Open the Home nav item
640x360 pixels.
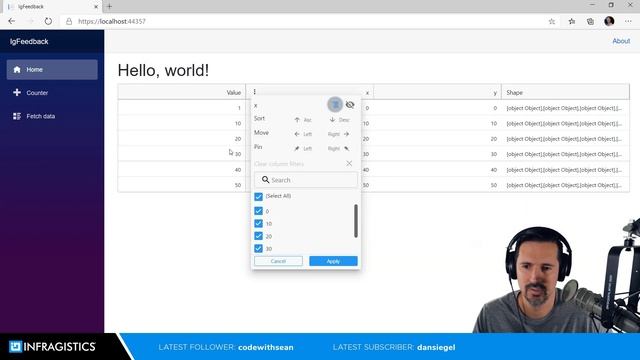pos(52,69)
